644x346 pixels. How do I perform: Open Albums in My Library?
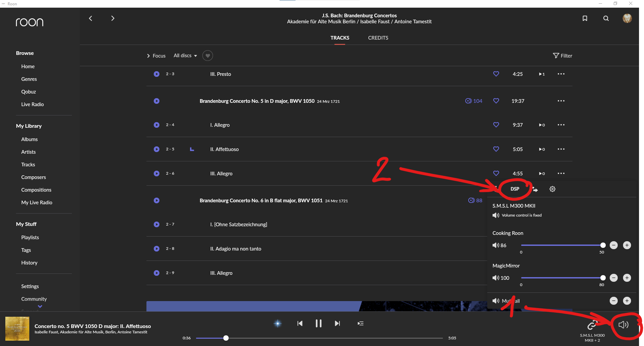pyautogui.click(x=29, y=139)
